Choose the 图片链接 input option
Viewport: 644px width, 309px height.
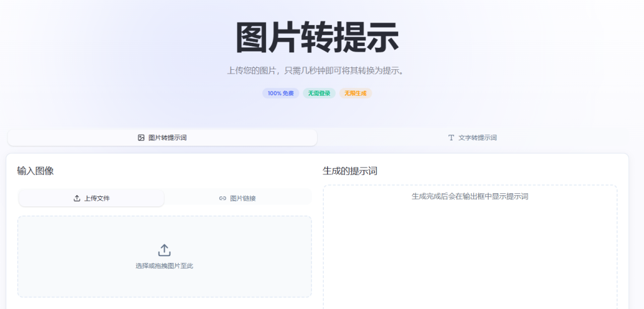(x=238, y=198)
